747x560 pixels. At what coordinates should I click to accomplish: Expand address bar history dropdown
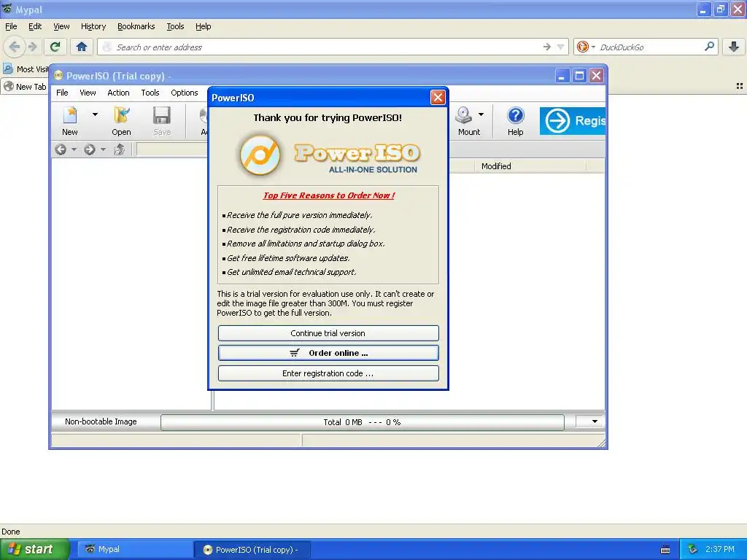[x=561, y=47]
